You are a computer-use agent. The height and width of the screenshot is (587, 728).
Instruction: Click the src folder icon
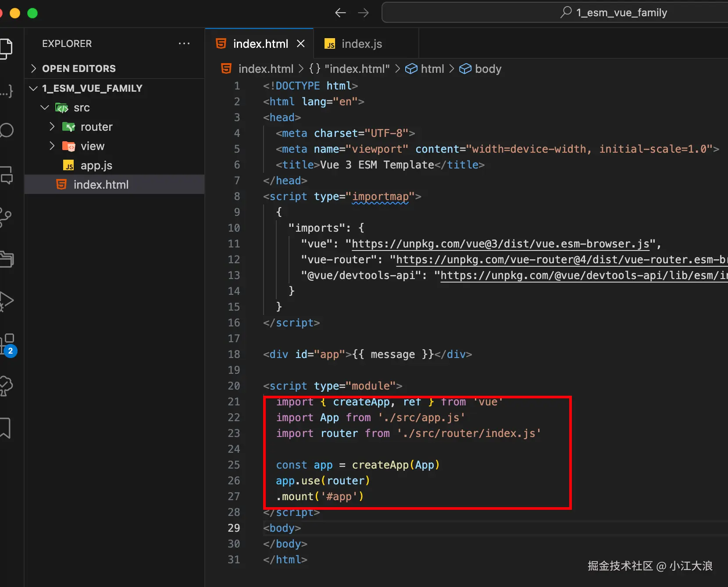61,107
